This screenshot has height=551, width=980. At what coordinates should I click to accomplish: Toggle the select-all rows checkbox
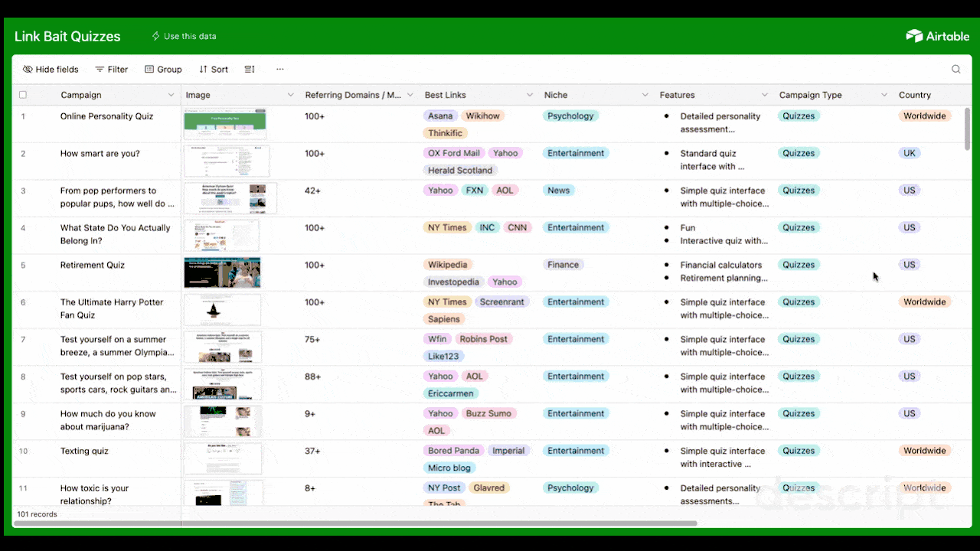point(23,95)
